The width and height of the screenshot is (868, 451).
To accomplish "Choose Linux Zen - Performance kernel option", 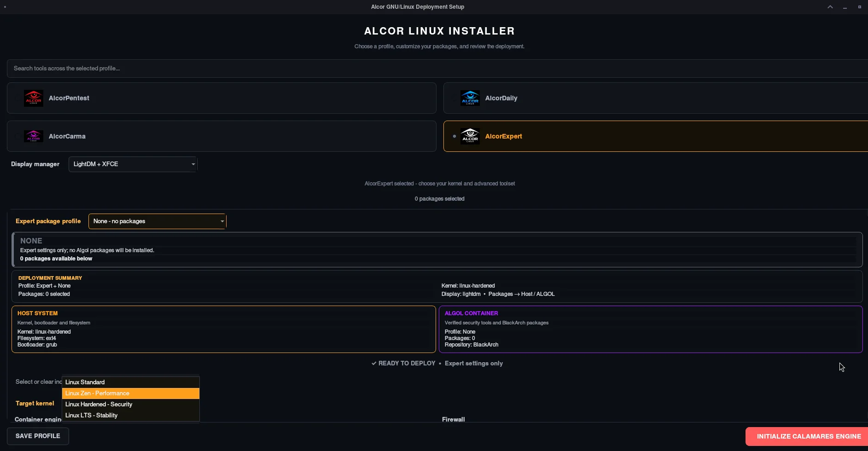I will [131, 393].
